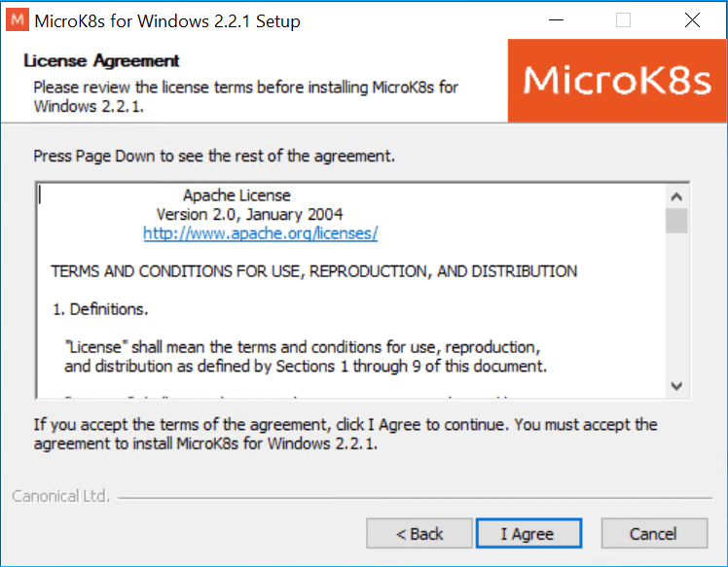The height and width of the screenshot is (567, 728).
Task: Minimize the MicroK8s Setup window
Action: tap(556, 20)
